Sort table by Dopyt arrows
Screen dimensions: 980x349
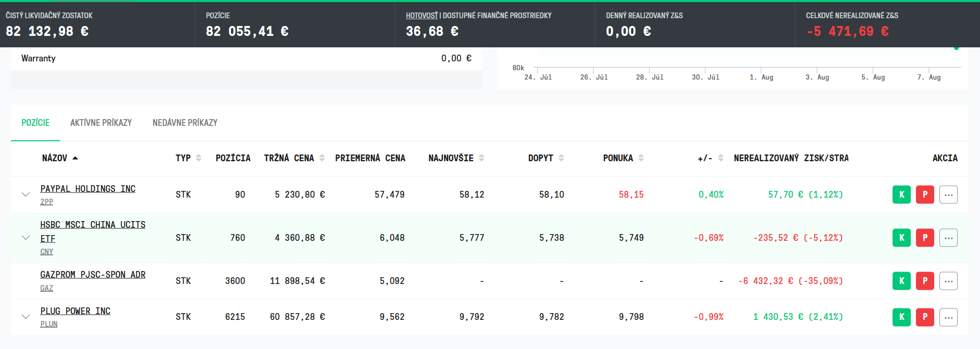[561, 158]
